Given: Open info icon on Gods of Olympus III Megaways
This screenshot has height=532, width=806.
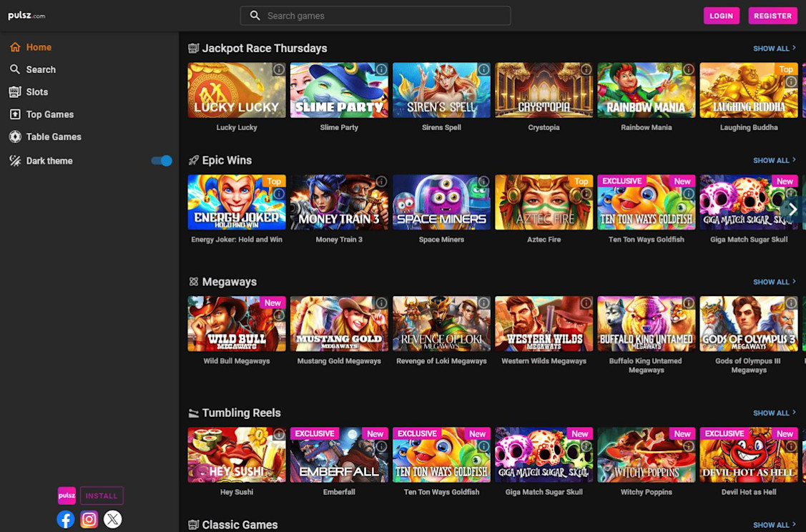Looking at the screenshot, I should [x=790, y=302].
